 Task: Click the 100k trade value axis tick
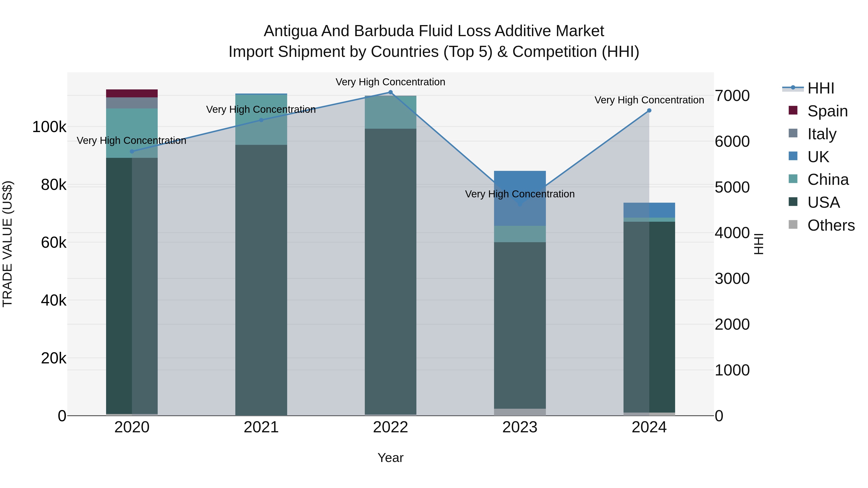[49, 127]
